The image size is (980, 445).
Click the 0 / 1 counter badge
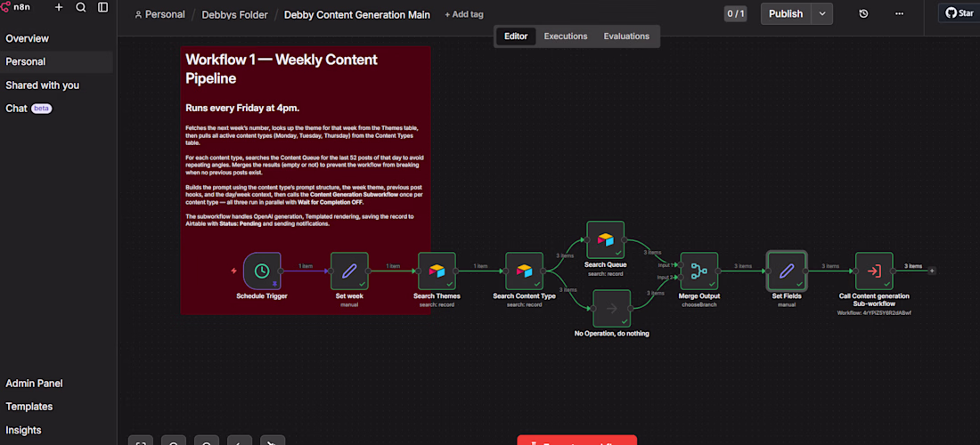736,13
